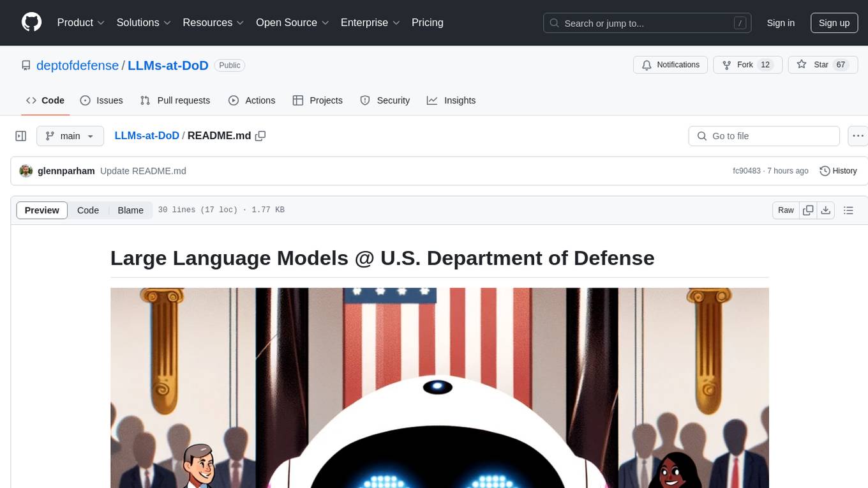Copy the README.md file path
This screenshot has width=868, height=488.
pos(260,136)
